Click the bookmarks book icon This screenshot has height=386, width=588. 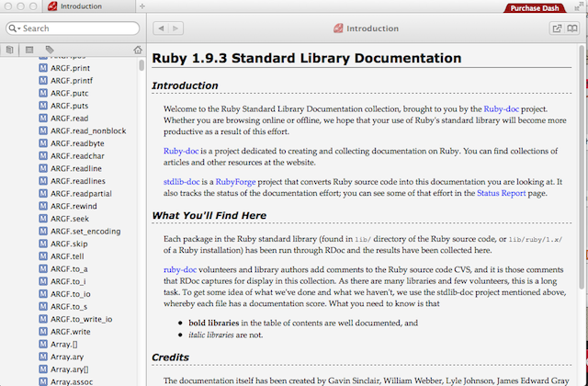tap(574, 29)
